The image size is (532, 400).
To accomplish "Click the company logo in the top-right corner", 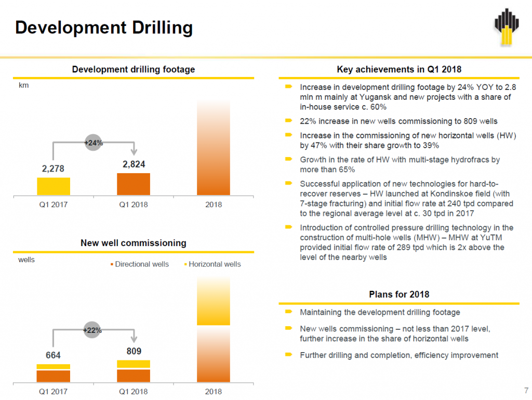I will click(507, 27).
